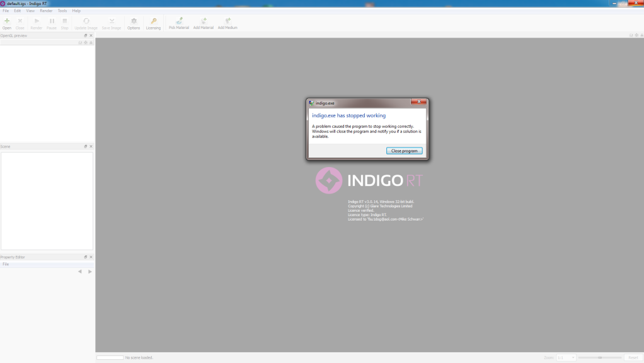
Task: Open the Help menu
Action: pos(76,11)
